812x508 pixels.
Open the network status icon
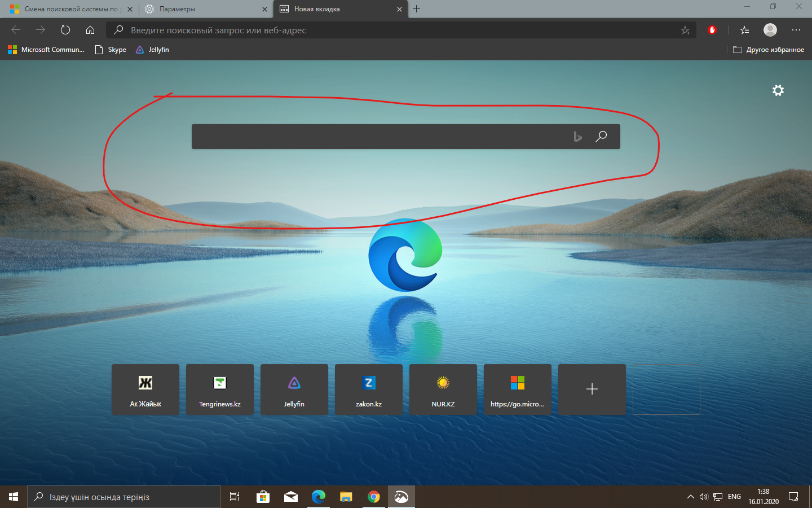[x=718, y=497]
